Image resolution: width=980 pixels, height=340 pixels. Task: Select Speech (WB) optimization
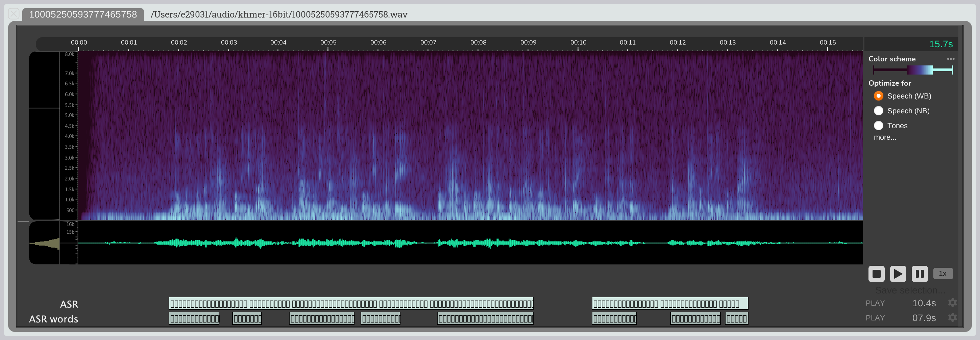[878, 96]
